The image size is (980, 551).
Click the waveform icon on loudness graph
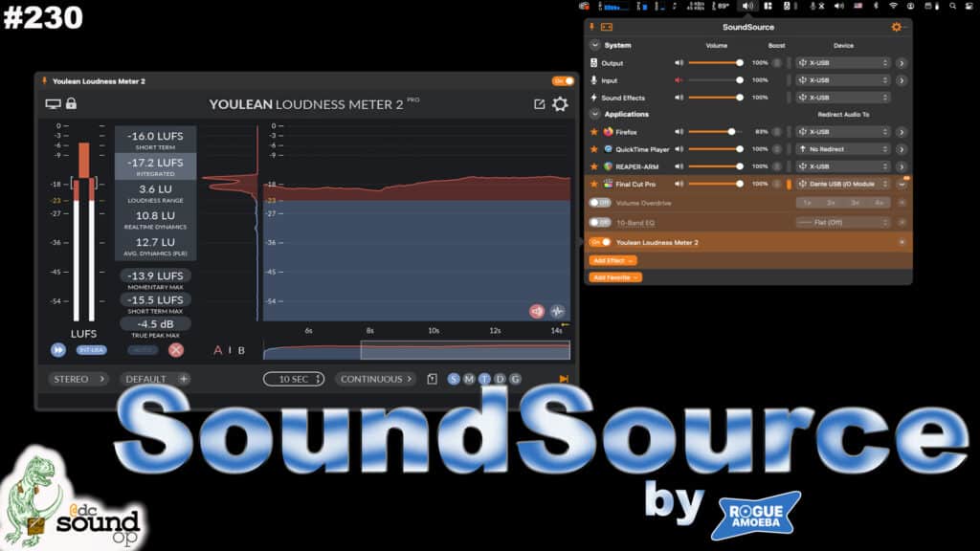point(557,311)
